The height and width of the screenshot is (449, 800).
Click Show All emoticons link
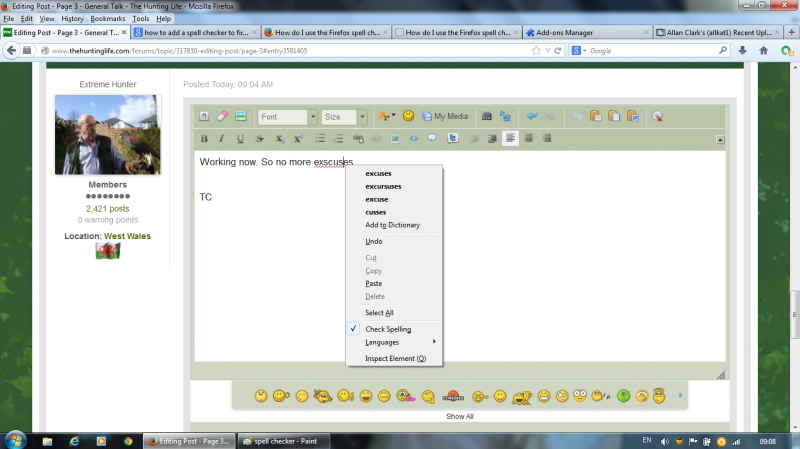click(460, 416)
